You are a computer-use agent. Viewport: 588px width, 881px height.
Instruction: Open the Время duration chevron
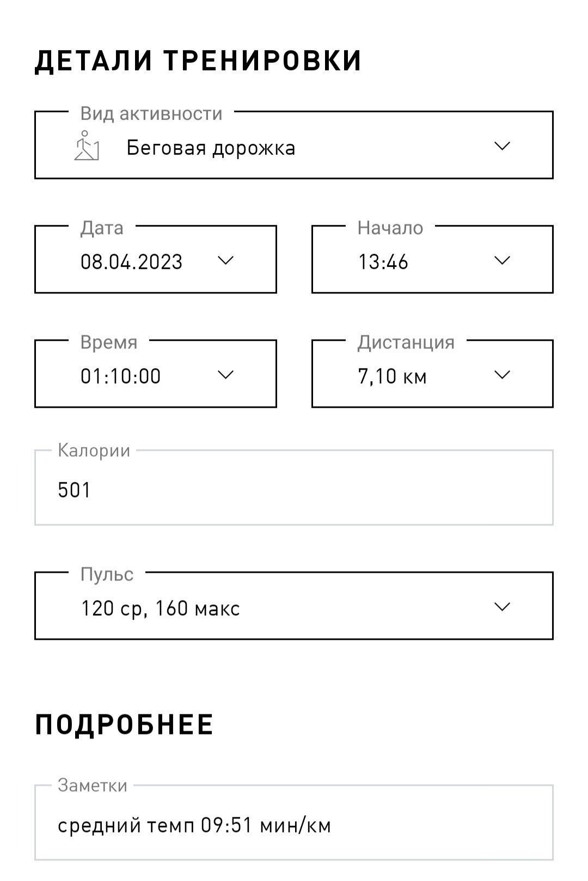click(x=225, y=375)
